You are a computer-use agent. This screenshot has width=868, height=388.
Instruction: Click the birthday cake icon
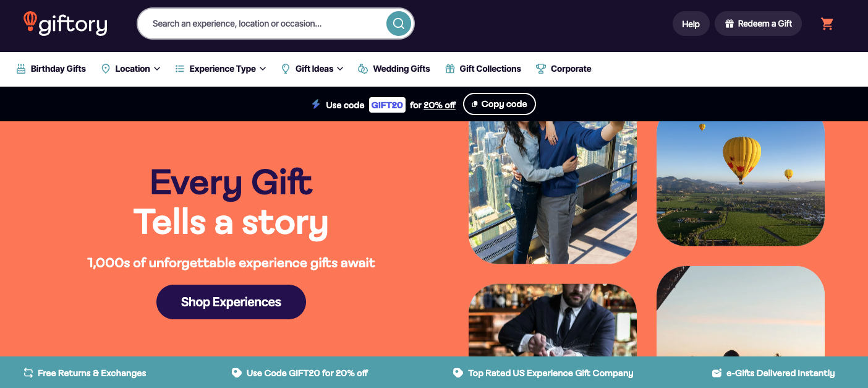coord(21,69)
